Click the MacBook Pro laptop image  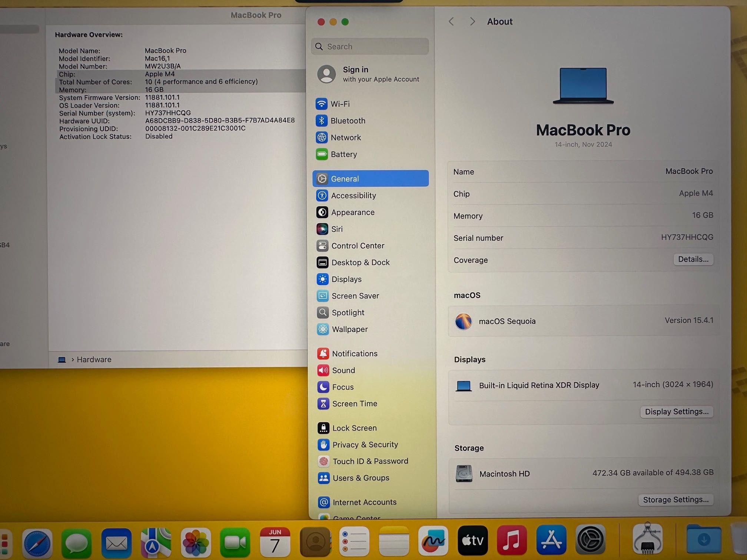[x=583, y=86]
